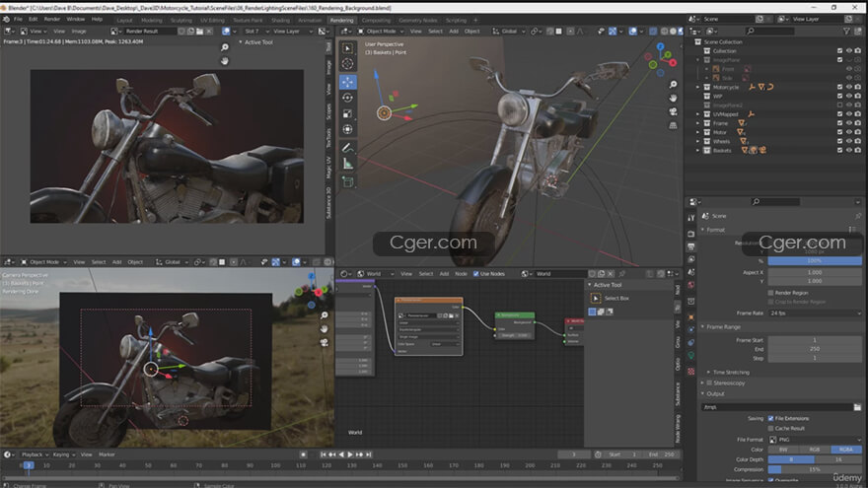
Task: Click the pan hand icon in render result view
Action: point(225,61)
